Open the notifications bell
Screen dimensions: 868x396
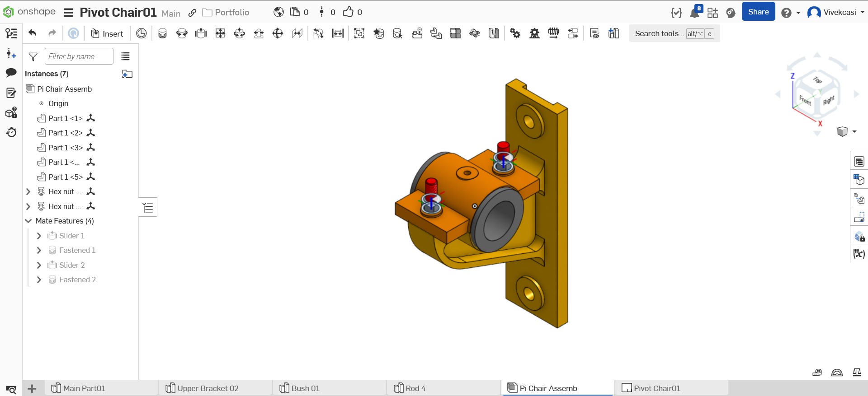pos(694,13)
